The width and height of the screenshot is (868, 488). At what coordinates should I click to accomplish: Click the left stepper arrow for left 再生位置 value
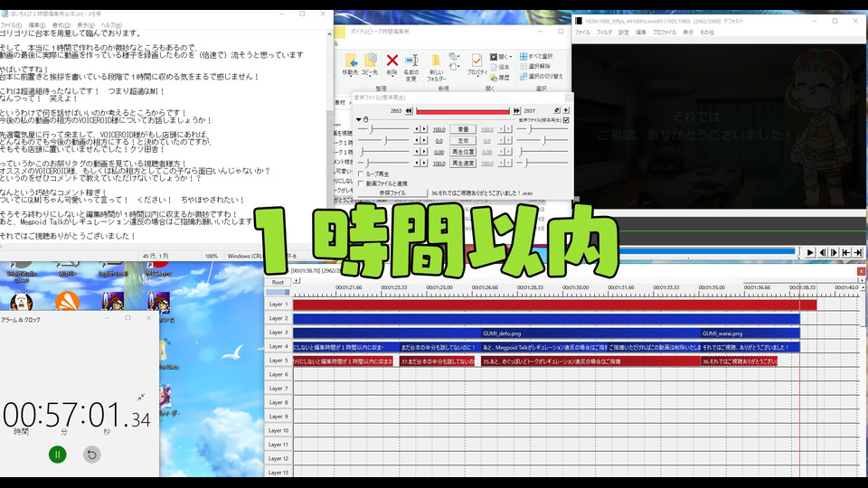point(418,152)
